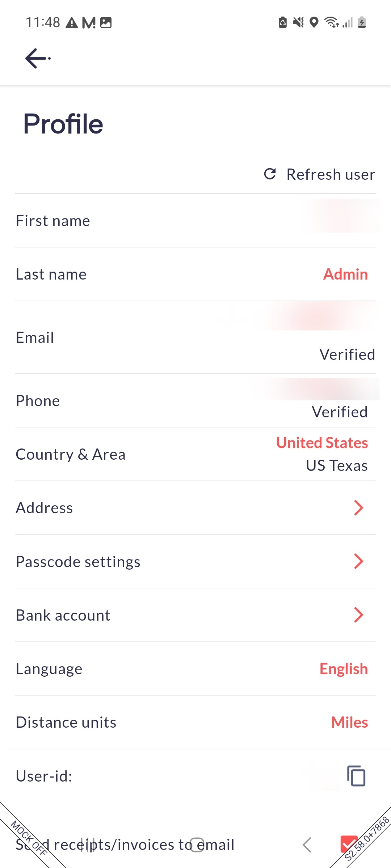
Task: Open recent apps navigation button
Action: tap(88, 845)
